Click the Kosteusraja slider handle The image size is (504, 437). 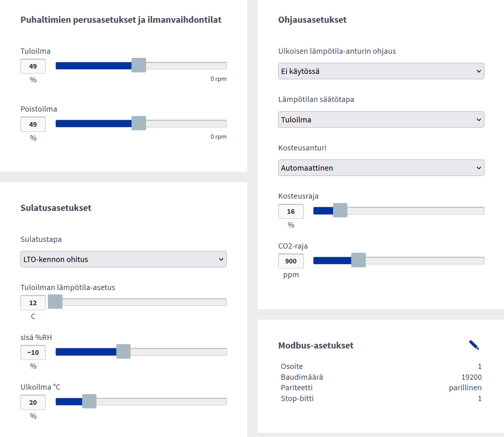[340, 210]
